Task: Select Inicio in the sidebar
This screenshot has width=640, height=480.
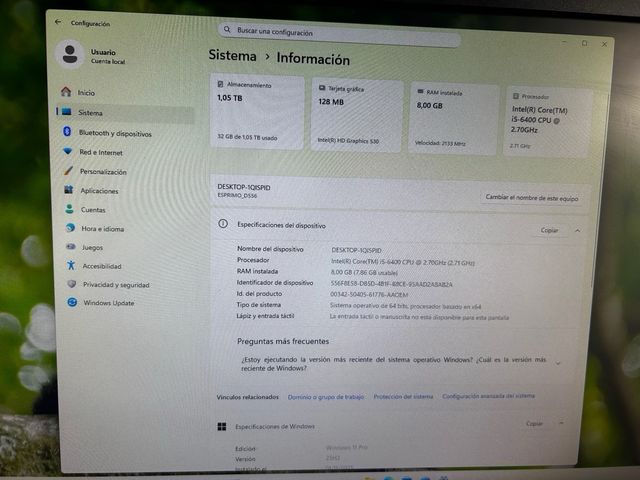Action: coord(86,93)
